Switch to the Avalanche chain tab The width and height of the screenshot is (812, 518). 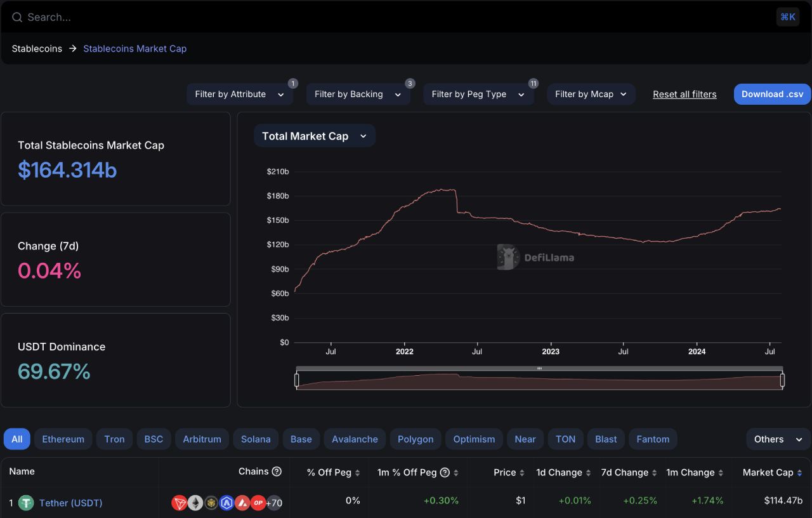tap(355, 439)
